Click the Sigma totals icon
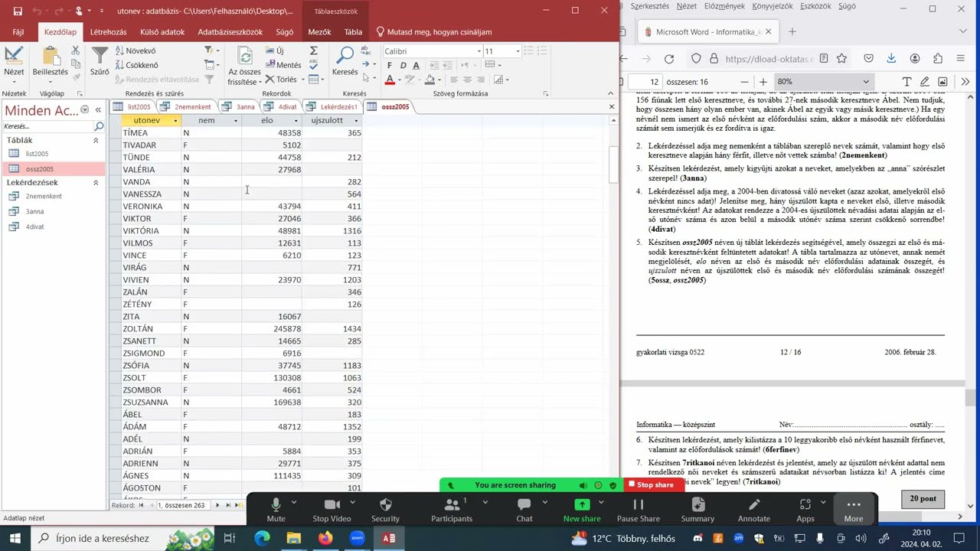Viewport: 980px width, 551px height. [314, 51]
